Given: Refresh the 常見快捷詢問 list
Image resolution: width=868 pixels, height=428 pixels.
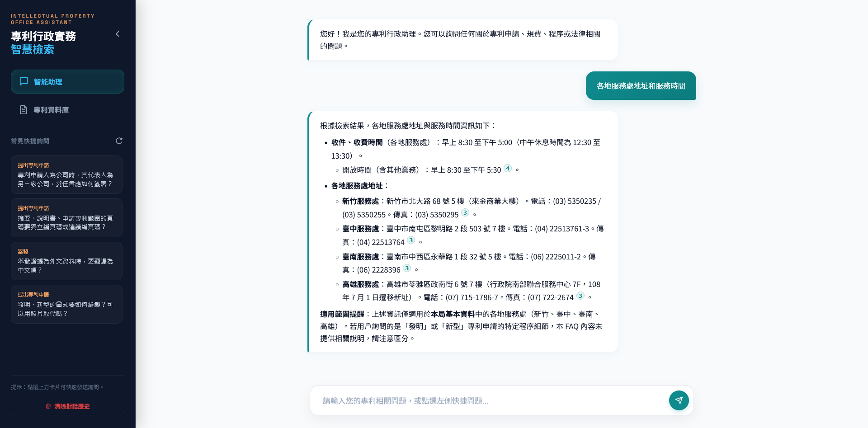Looking at the screenshot, I should pos(119,141).
